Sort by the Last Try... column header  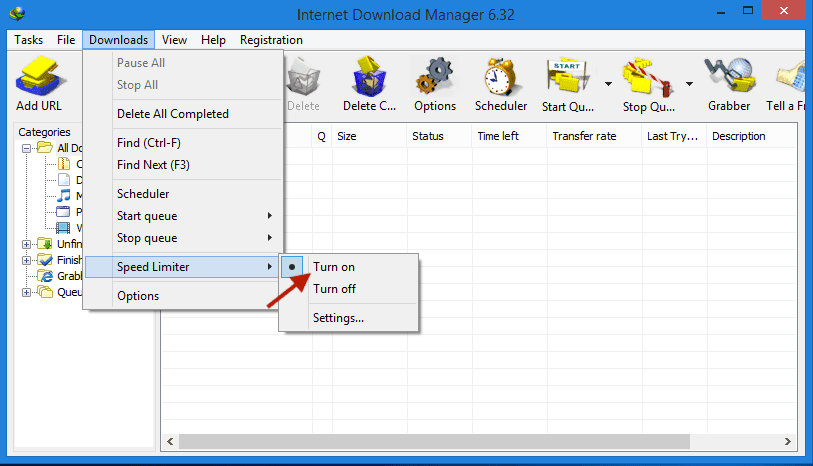click(675, 136)
